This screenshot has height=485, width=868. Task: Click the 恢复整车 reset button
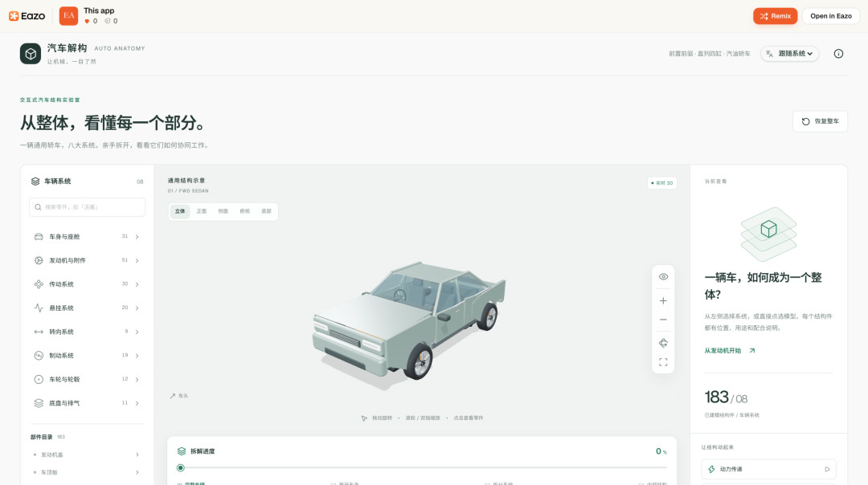tap(821, 121)
